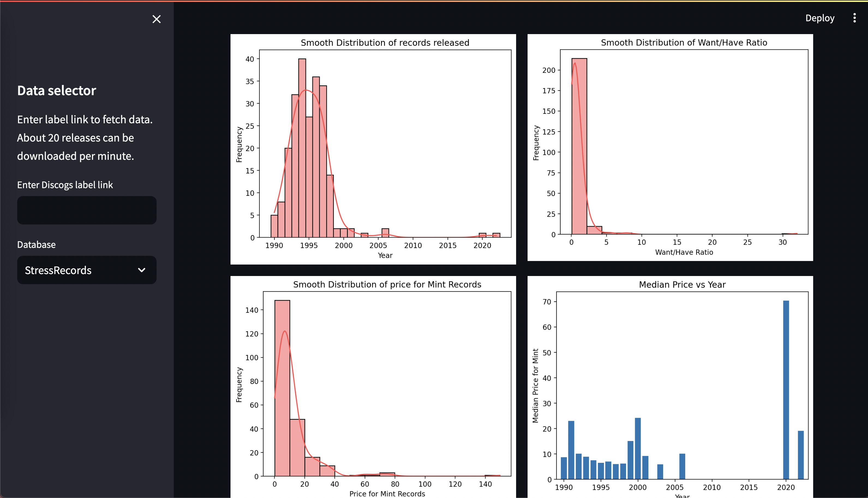
Task: Click the Database label text
Action: click(36, 245)
